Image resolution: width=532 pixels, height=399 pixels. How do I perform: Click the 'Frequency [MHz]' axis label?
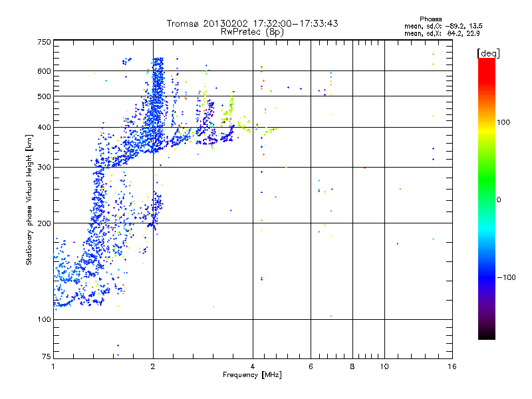[x=252, y=375]
